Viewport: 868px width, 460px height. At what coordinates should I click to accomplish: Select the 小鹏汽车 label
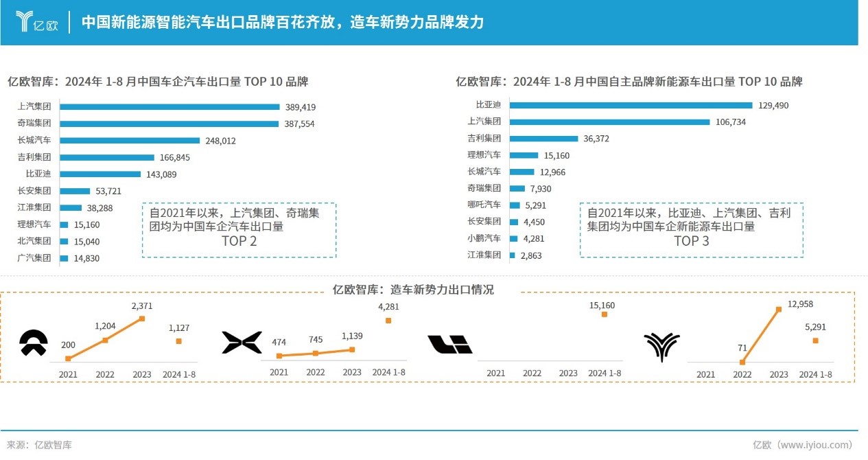(x=484, y=238)
